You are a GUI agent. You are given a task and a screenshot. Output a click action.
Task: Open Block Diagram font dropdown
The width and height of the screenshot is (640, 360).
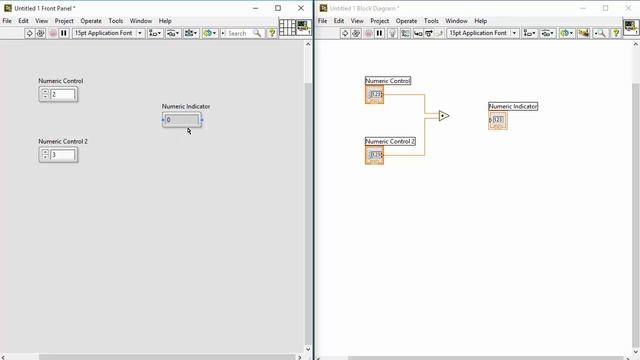pos(483,33)
